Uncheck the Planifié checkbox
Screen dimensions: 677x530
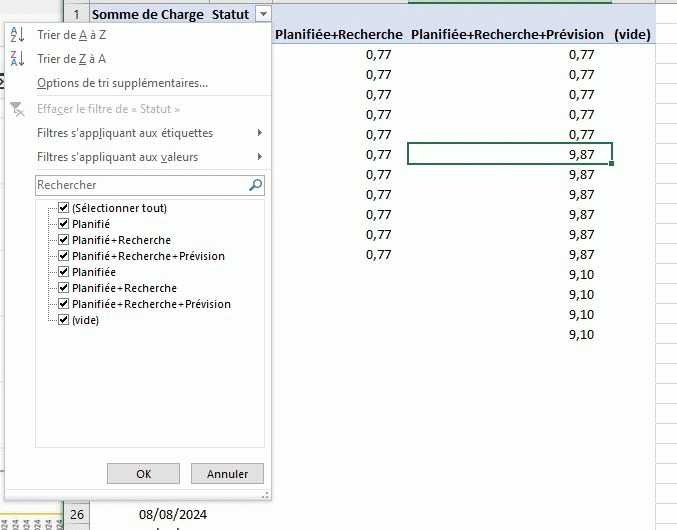[x=63, y=224]
